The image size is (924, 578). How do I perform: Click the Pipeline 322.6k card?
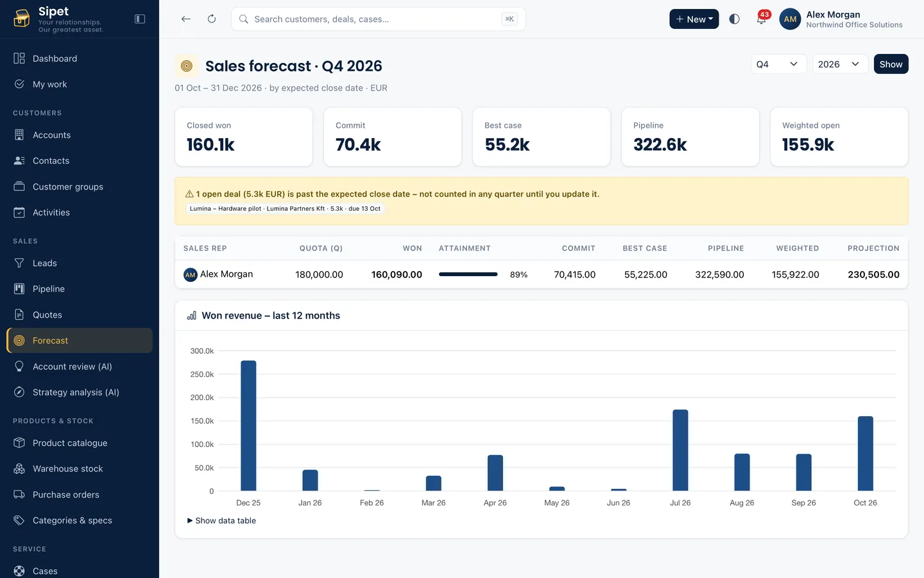click(x=690, y=137)
